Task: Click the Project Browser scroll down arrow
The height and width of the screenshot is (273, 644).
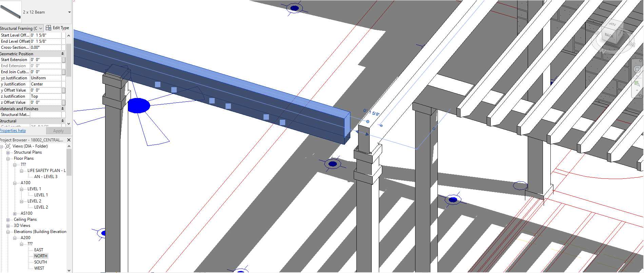Action: [x=69, y=270]
